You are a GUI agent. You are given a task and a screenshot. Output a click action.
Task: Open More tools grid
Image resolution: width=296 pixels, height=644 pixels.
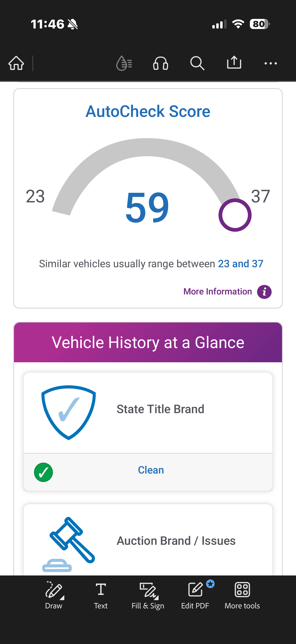242,595
